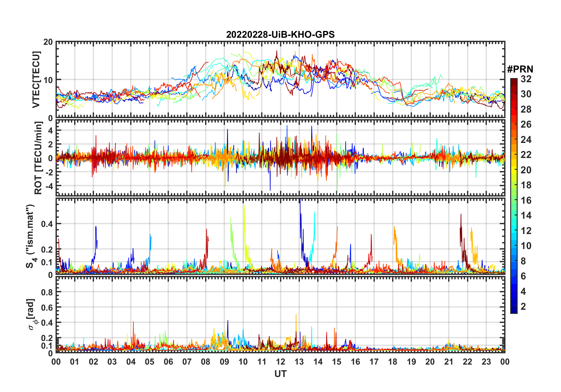This screenshot has width=561, height=392.
Task: Click the colorbar tick label 8
Action: coord(523,261)
